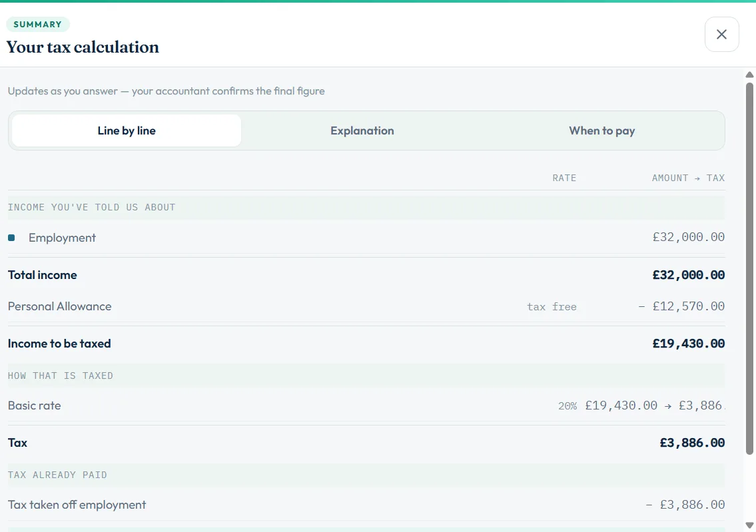Click the Basic rate £19,430.00 amount
Viewport: 756px width, 532px height.
[621, 405]
